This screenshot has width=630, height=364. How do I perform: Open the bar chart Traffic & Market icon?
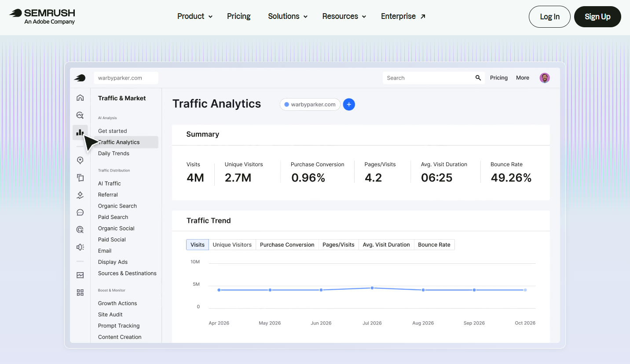(x=80, y=132)
